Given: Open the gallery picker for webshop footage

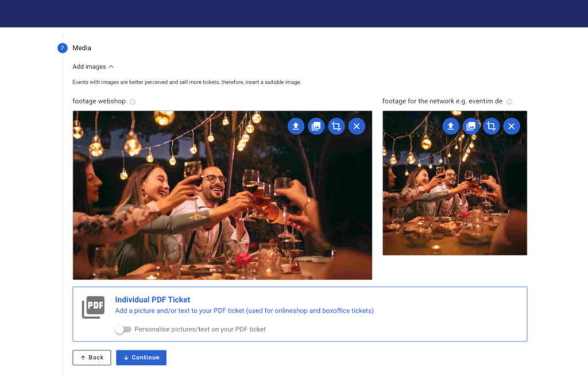Looking at the screenshot, I should 316,126.
